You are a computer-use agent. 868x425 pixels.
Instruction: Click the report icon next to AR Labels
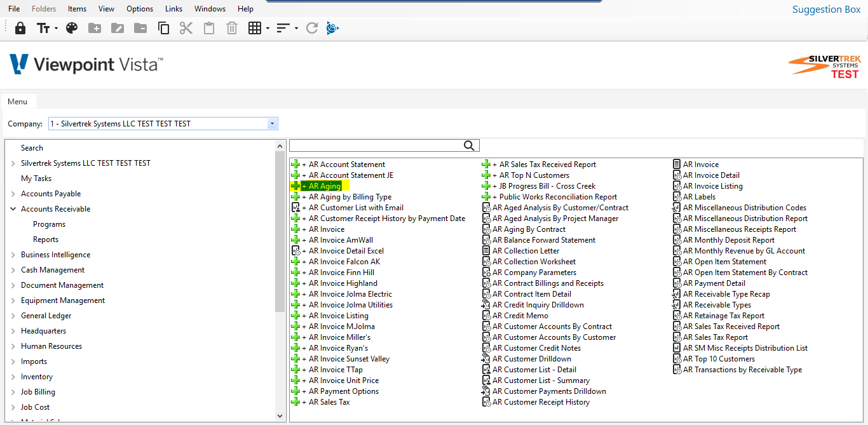coord(677,197)
